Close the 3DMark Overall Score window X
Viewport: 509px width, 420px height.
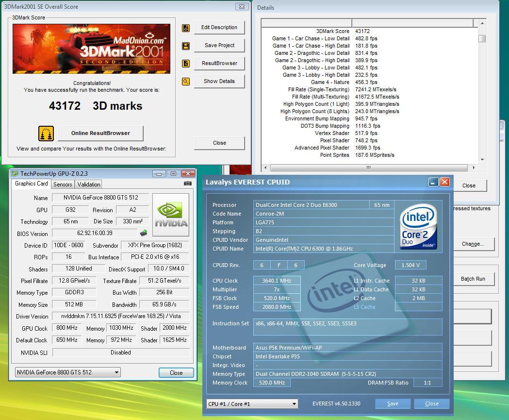pos(242,6)
